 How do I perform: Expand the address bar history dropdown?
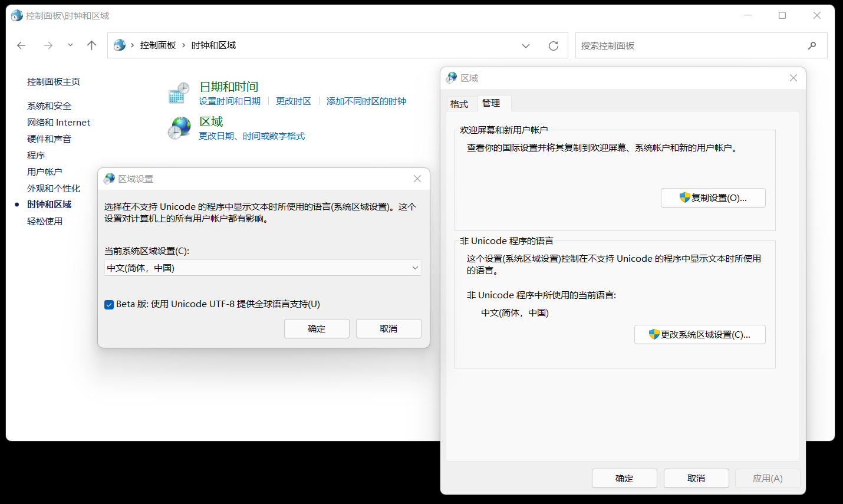525,45
